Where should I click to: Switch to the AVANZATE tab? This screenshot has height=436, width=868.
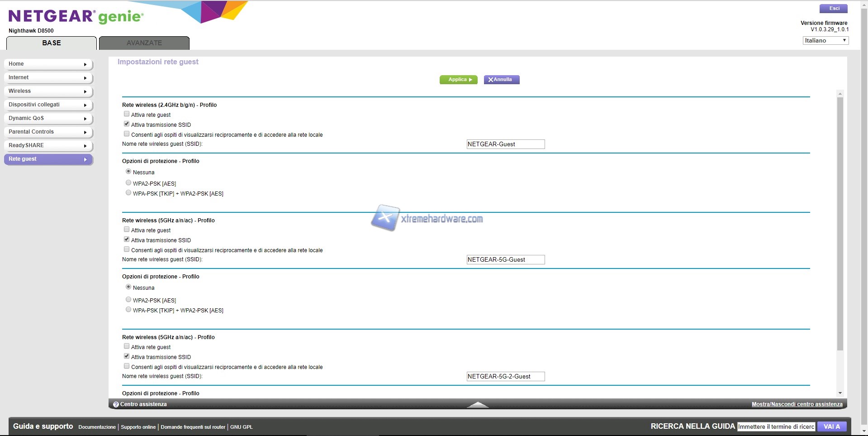click(x=144, y=43)
